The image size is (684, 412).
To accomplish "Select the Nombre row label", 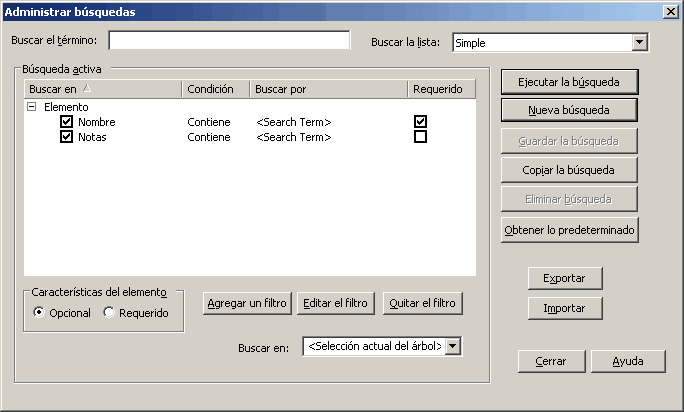I will pyautogui.click(x=97, y=122).
